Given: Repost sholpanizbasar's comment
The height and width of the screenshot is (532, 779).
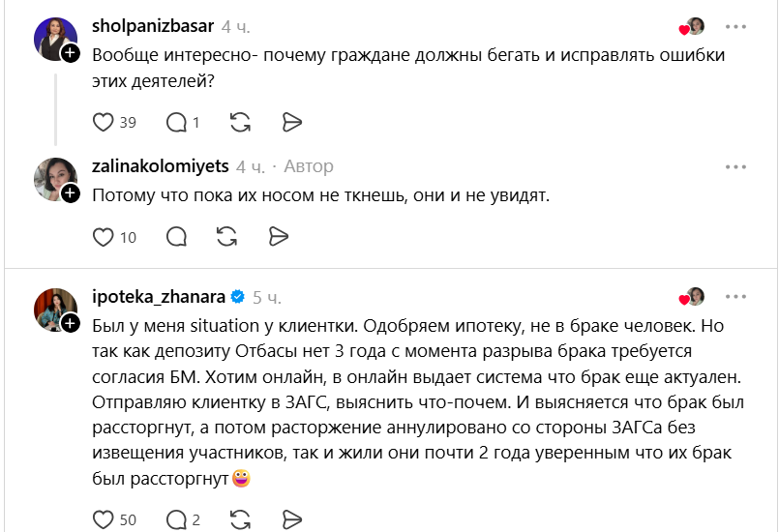Looking at the screenshot, I should (240, 122).
